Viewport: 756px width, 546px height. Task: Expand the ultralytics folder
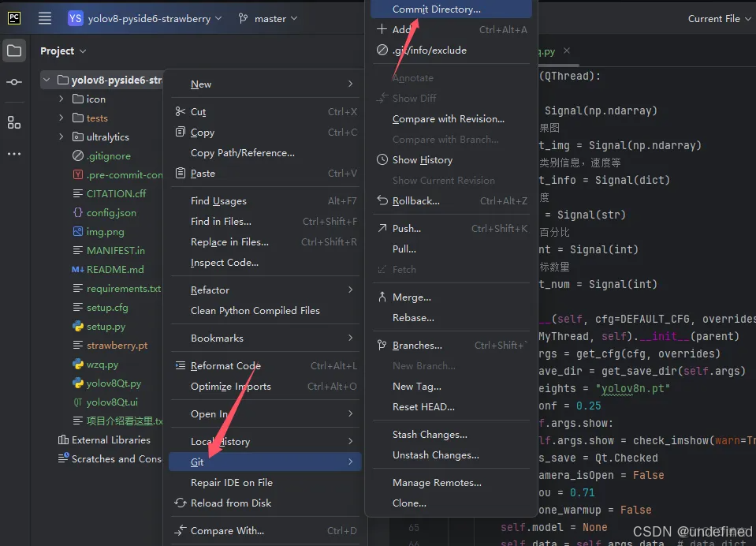pyautogui.click(x=61, y=136)
